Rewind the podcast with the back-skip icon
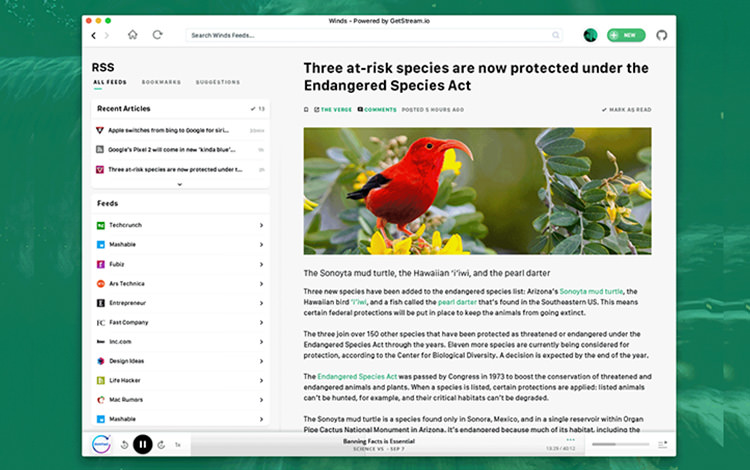 [x=124, y=444]
